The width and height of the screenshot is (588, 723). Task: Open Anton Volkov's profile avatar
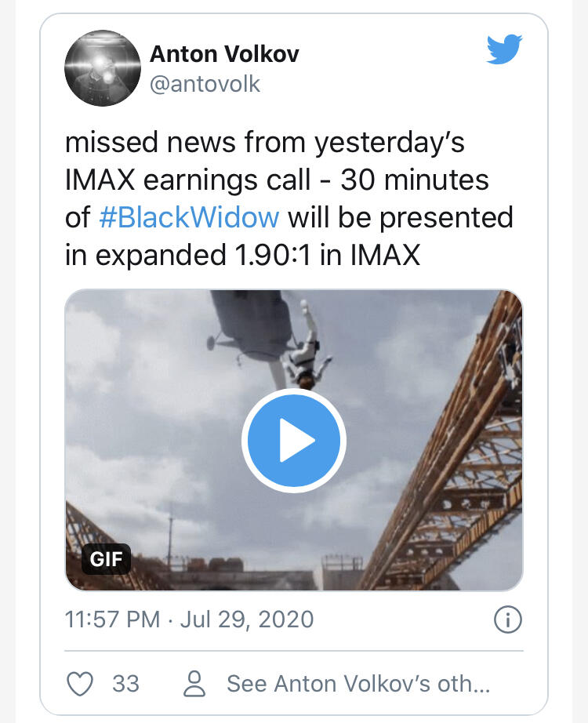[x=103, y=68]
